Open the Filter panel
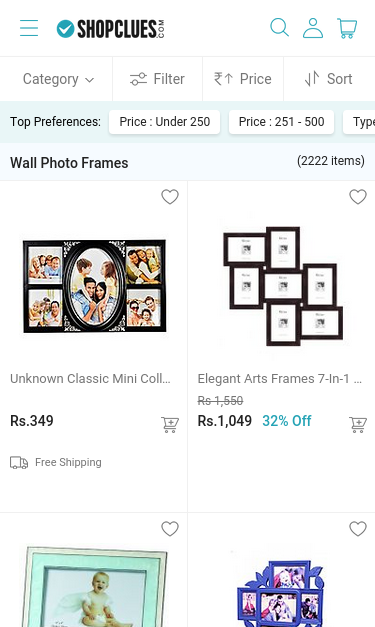This screenshot has width=375, height=627. pos(157,79)
